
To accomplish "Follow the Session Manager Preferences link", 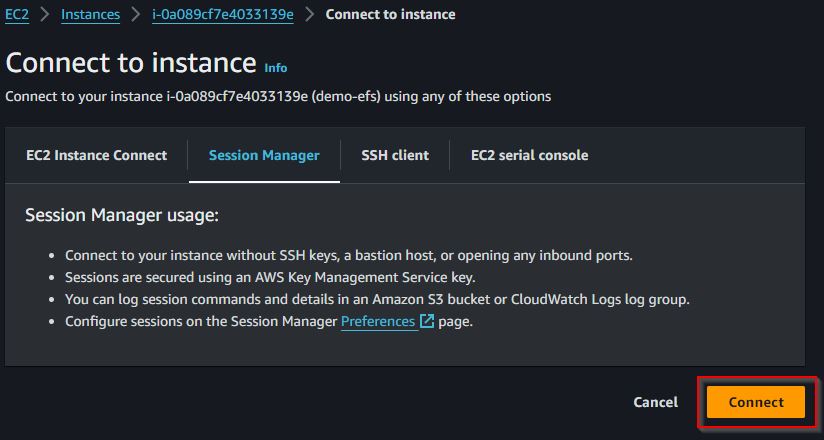I will 378,321.
